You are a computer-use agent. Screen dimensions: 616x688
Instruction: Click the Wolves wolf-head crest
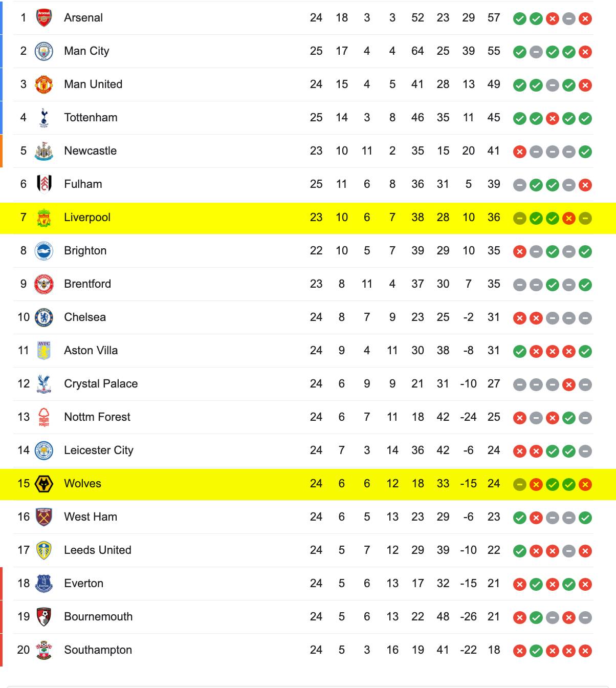(44, 484)
